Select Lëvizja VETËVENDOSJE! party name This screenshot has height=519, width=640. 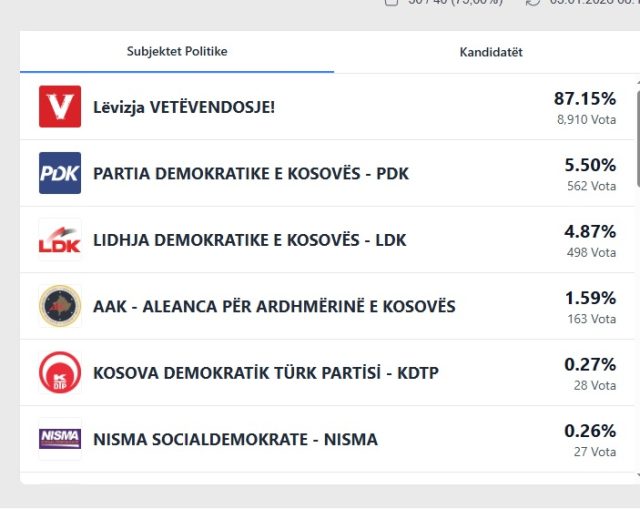pos(183,107)
